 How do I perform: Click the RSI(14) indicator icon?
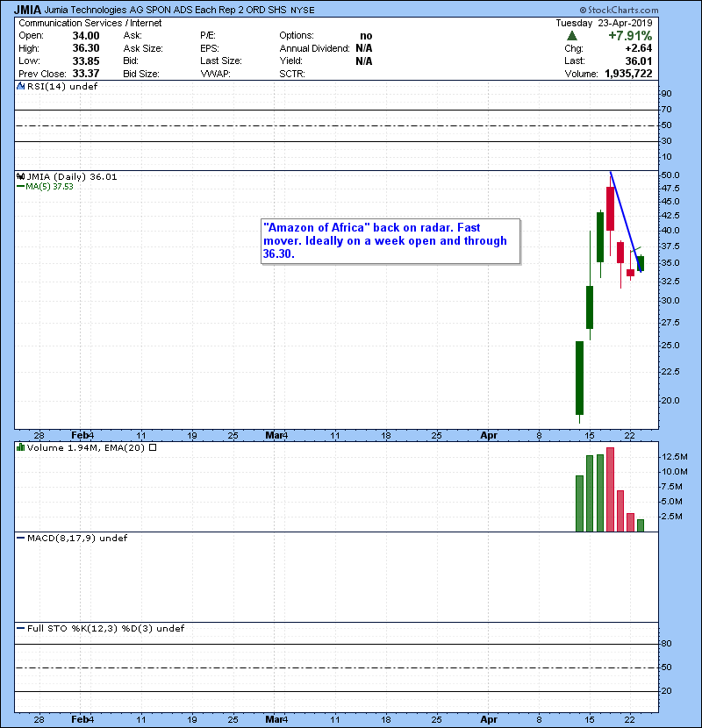tap(20, 86)
